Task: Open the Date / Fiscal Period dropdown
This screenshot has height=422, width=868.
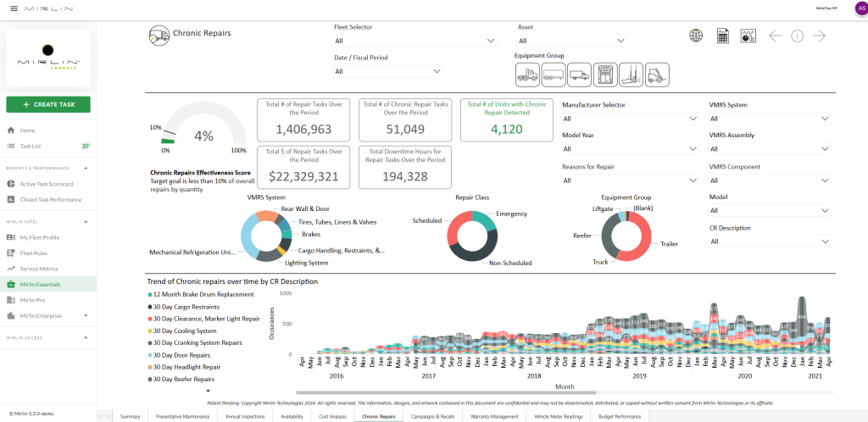Action: [387, 71]
